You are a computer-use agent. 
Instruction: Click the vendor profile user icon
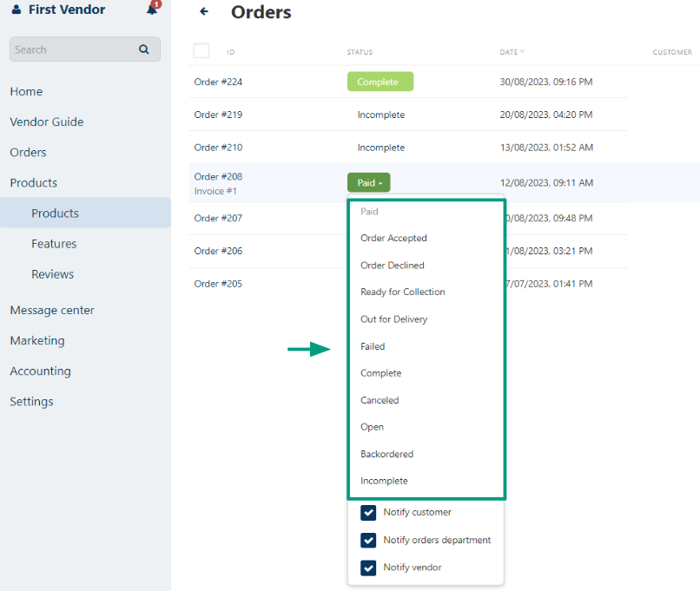[16, 10]
